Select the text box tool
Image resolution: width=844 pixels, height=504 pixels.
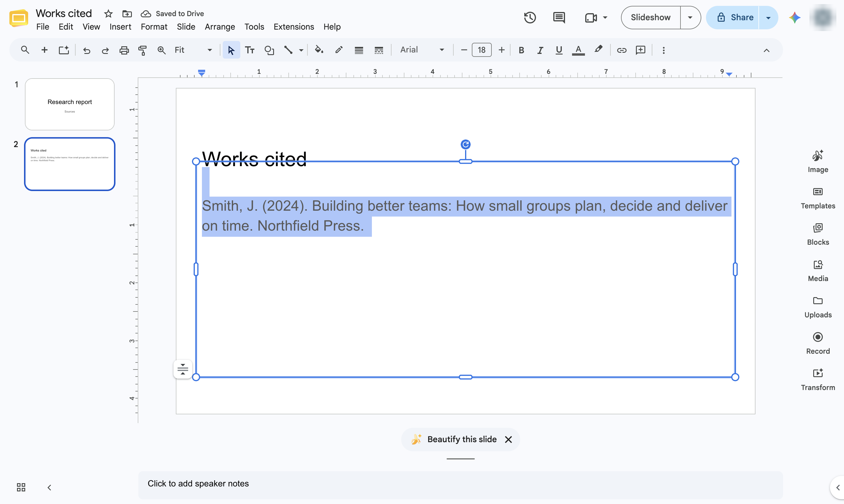(250, 50)
